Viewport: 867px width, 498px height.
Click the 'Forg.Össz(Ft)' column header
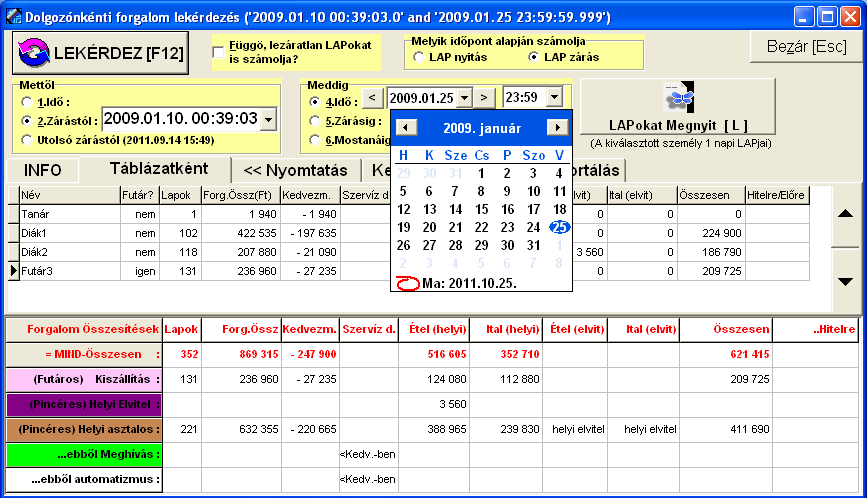point(241,195)
